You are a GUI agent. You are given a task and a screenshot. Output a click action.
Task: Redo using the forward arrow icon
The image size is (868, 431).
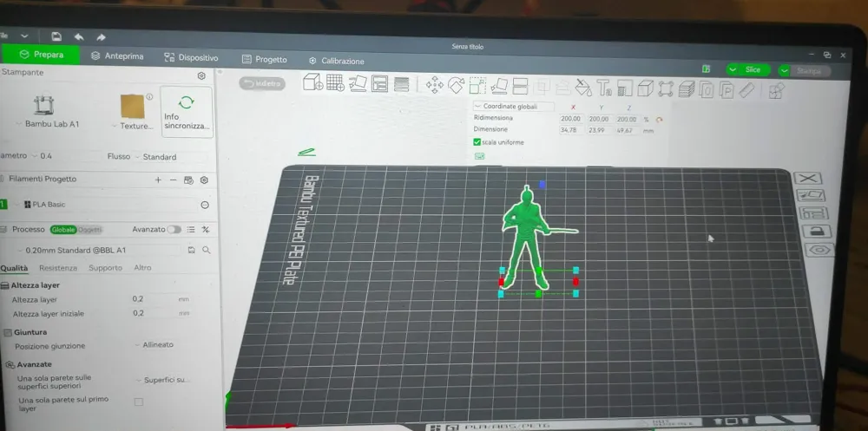tap(101, 37)
